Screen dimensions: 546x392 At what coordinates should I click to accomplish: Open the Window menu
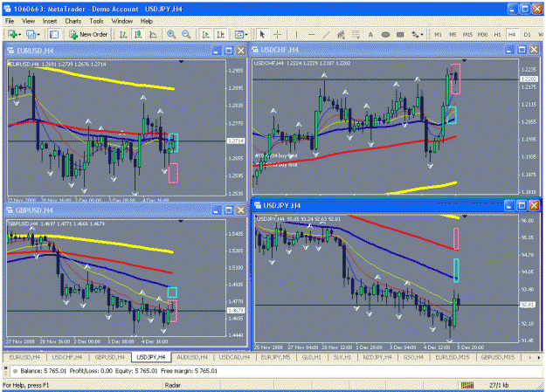point(122,21)
